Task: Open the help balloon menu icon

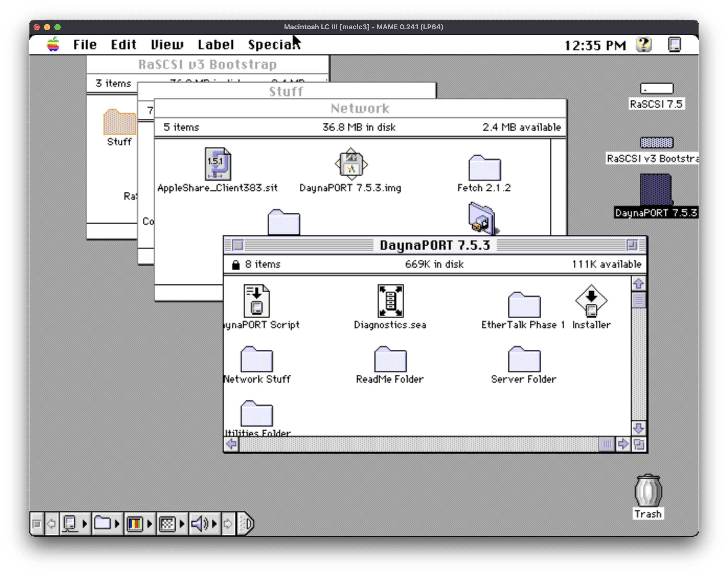Action: [644, 45]
